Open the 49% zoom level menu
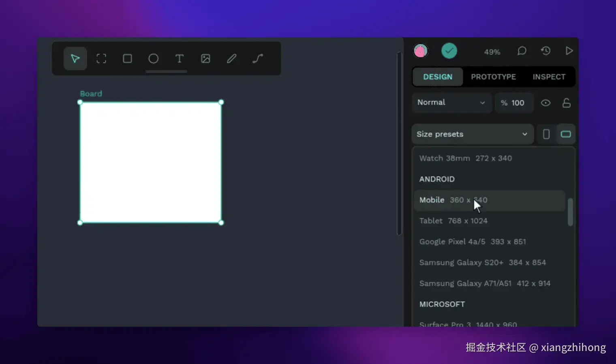This screenshot has height=364, width=616. click(x=492, y=52)
